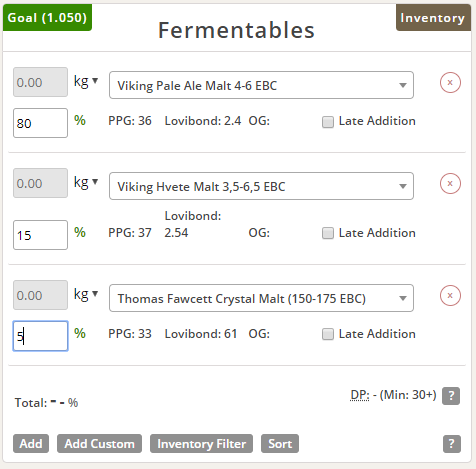Focus the 80 percent input field

[x=40, y=123]
